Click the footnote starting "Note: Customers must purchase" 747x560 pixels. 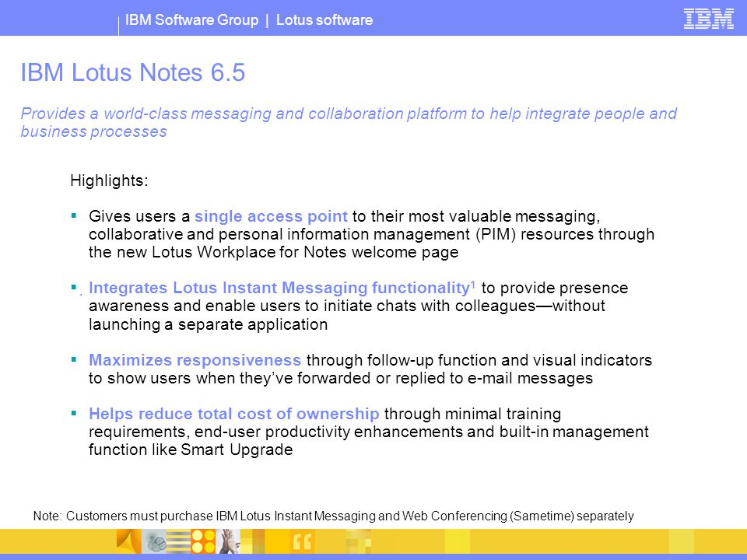pos(334,516)
